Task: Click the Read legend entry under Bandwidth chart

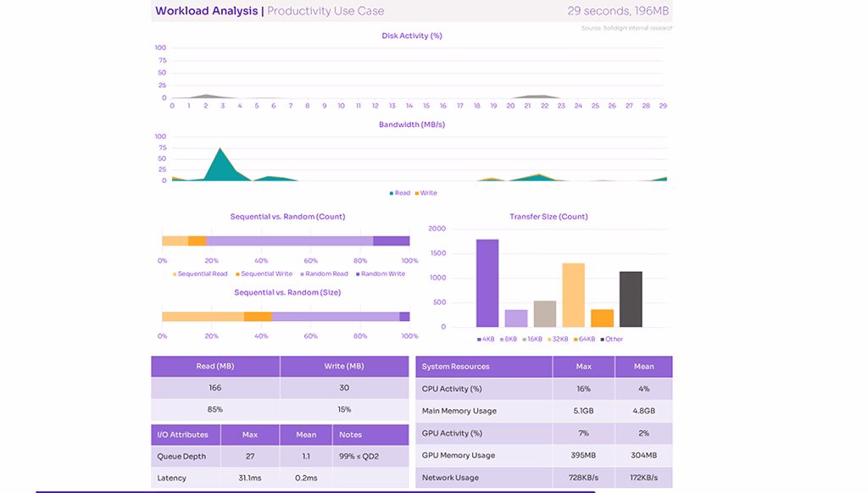Action: point(400,193)
